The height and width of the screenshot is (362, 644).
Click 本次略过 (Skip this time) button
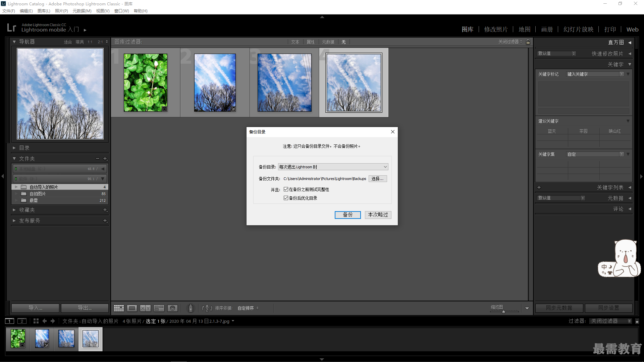pyautogui.click(x=378, y=215)
